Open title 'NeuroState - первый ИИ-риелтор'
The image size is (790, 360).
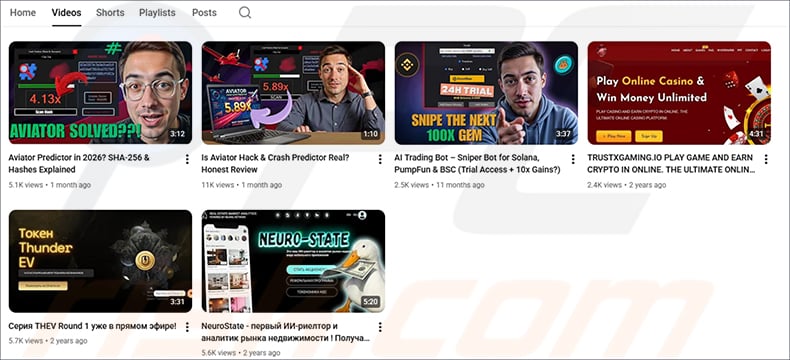[x=285, y=332]
